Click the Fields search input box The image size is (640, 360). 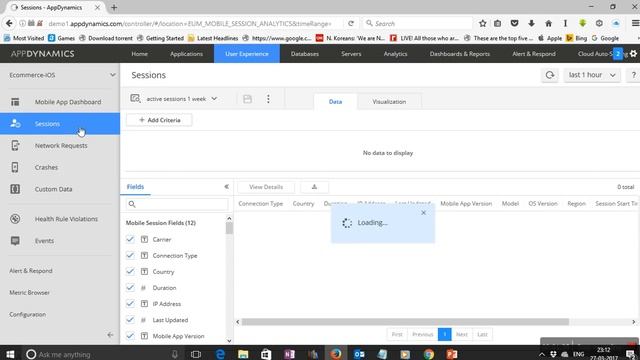point(177,204)
